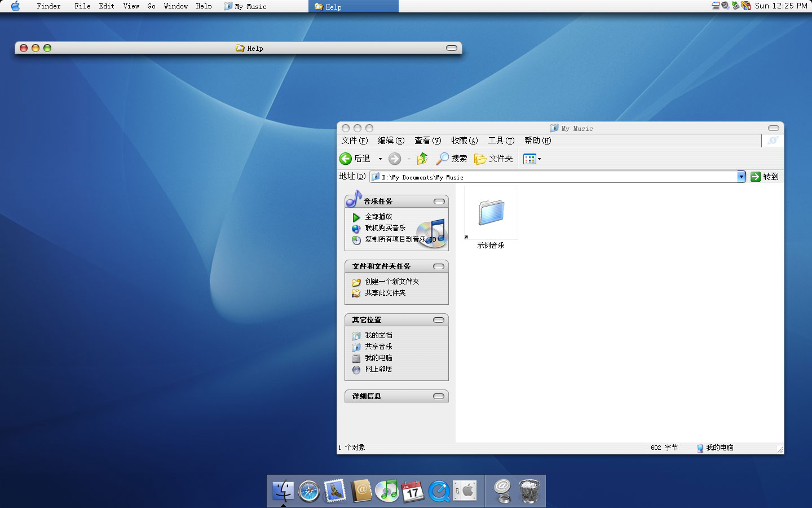
Task: Click the resize grip of My Music window
Action: pos(780,449)
